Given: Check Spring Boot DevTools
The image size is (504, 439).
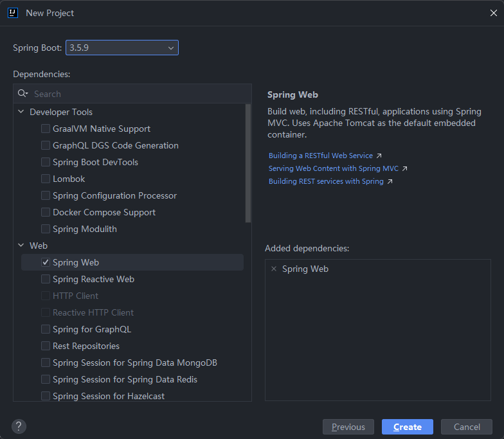Looking at the screenshot, I should tap(46, 162).
